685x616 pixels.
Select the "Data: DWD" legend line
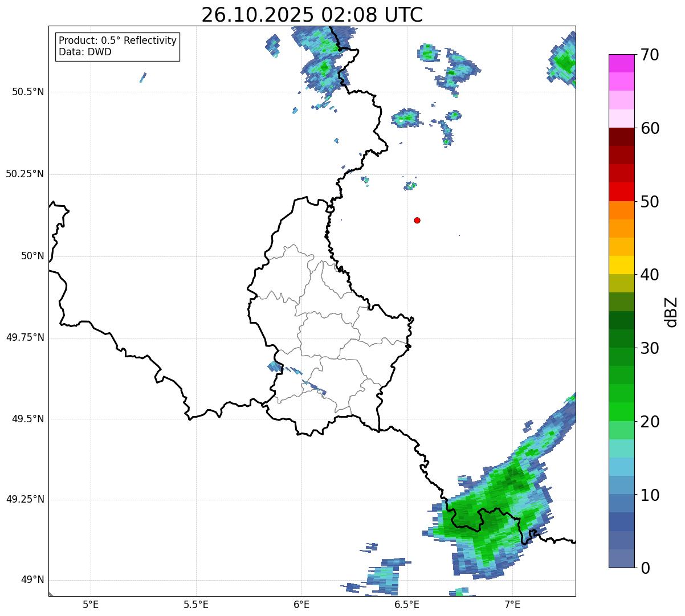85,52
